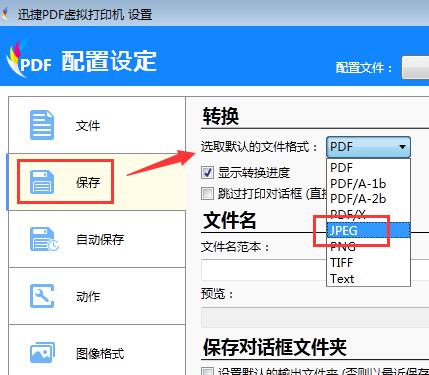The height and width of the screenshot is (375, 429).
Task: Click the 选取默认的文件格式 label
Action: 259,147
